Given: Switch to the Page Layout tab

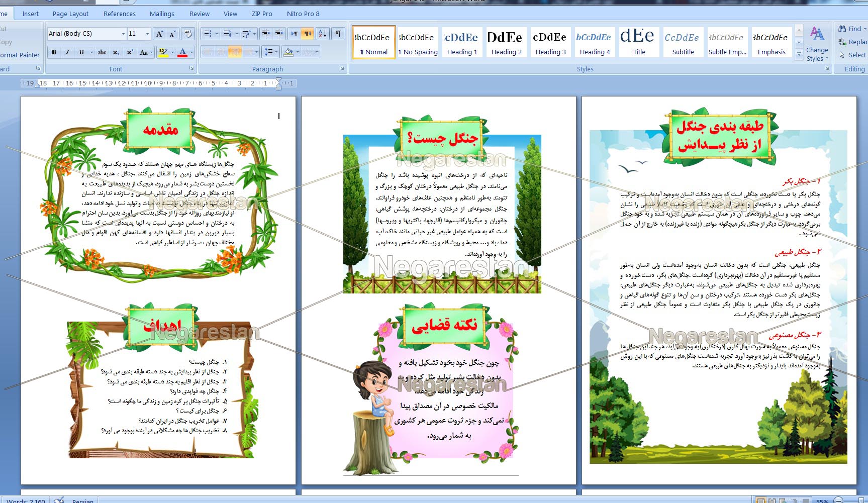Looking at the screenshot, I should pyautogui.click(x=70, y=14).
